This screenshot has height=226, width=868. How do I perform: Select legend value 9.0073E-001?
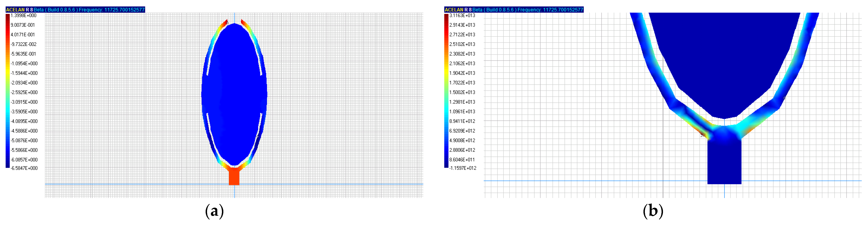click(23, 25)
